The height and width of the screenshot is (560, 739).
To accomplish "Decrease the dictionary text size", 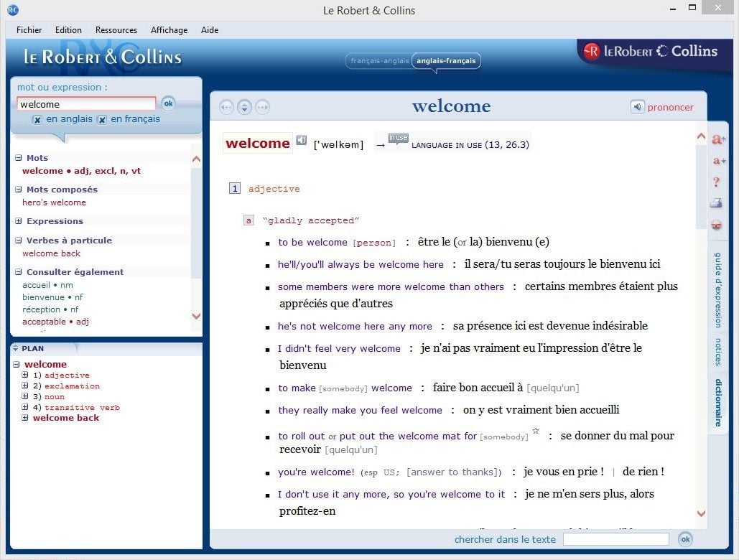I will point(719,161).
